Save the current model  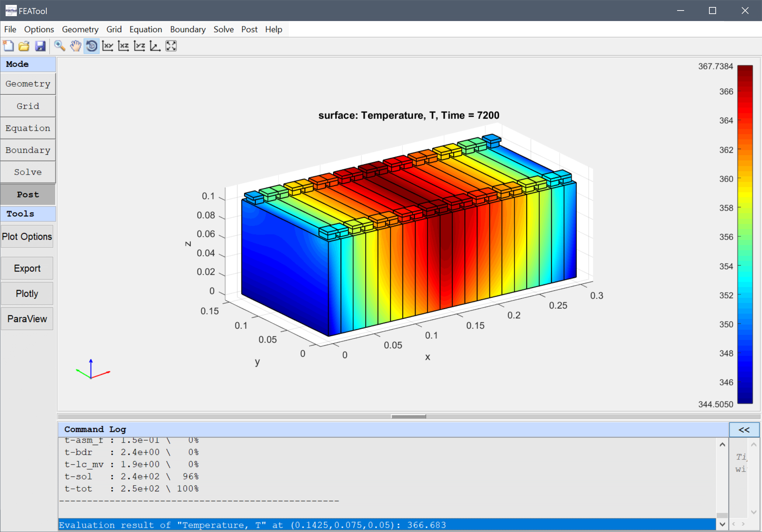coord(40,46)
